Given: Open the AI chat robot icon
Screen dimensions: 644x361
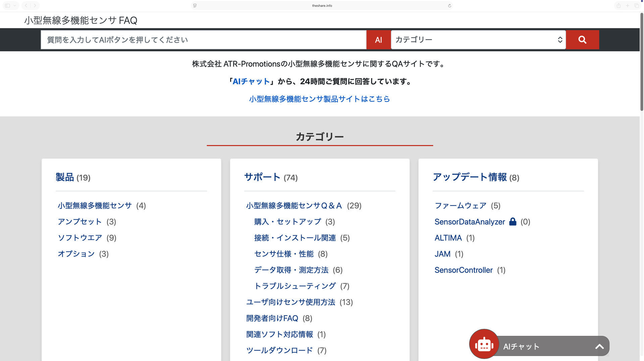Looking at the screenshot, I should [484, 344].
